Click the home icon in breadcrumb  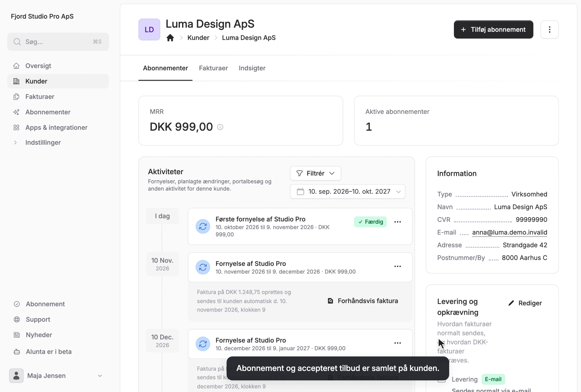tap(170, 38)
